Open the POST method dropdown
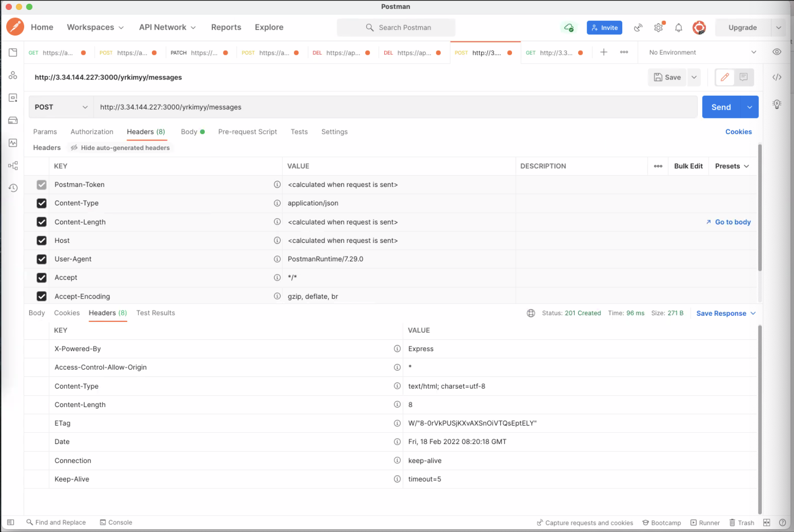 point(61,107)
